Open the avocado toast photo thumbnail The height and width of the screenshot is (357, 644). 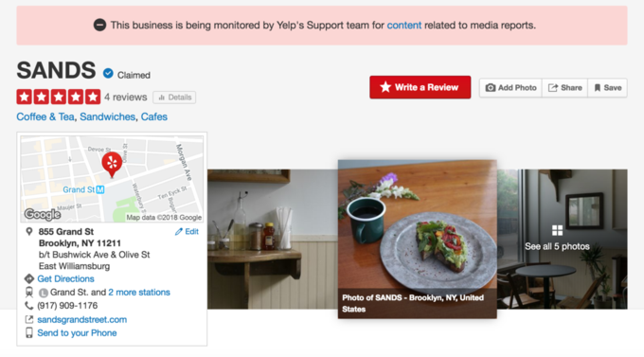point(418,239)
